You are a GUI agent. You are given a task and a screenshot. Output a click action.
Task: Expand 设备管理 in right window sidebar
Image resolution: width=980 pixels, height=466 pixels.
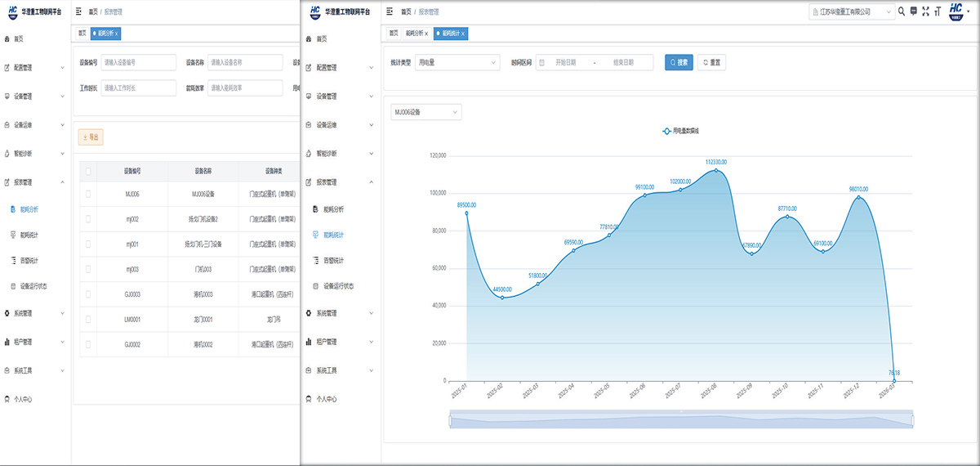coord(341,96)
